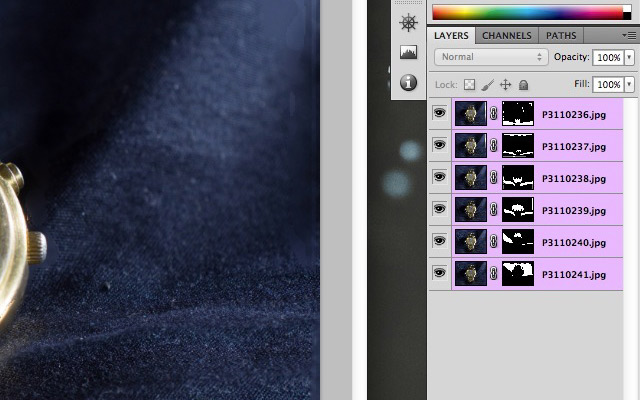Toggle mask link icon on P3110240.jpg
The height and width of the screenshot is (400, 640).
point(493,241)
